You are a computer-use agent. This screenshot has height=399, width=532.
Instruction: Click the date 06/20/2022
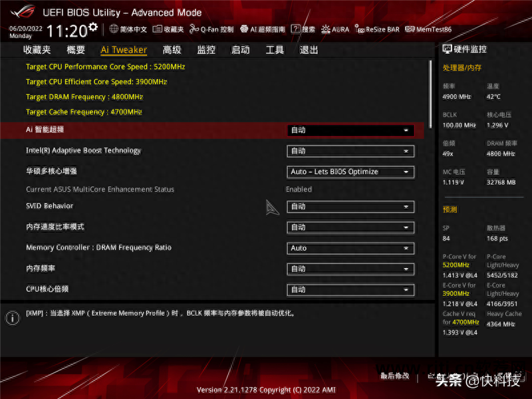(26, 29)
